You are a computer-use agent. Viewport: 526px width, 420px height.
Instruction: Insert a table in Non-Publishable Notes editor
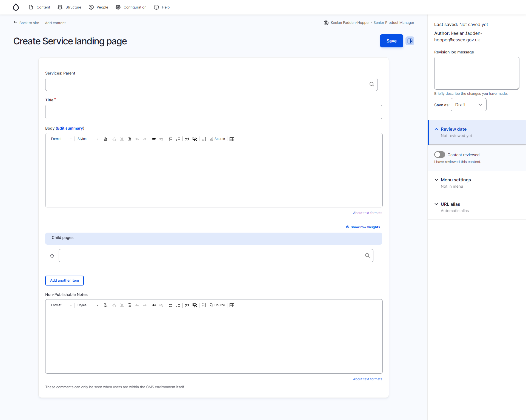(232, 305)
